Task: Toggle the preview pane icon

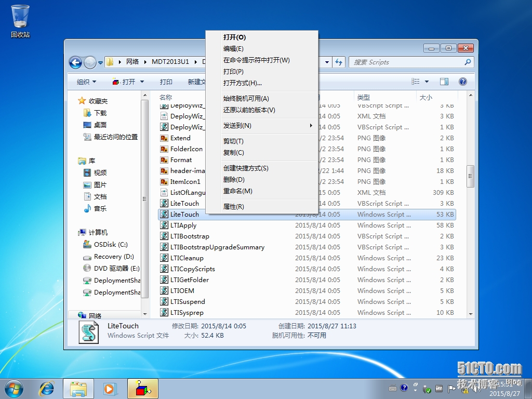Action: (444, 82)
